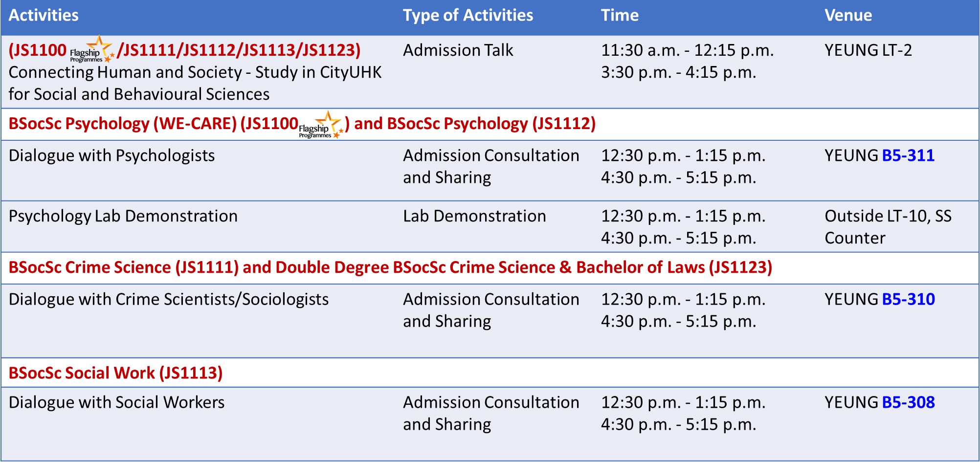Click Dialogue with Crime Scientists/Sociologists
980x462 pixels.
pyautogui.click(x=169, y=299)
